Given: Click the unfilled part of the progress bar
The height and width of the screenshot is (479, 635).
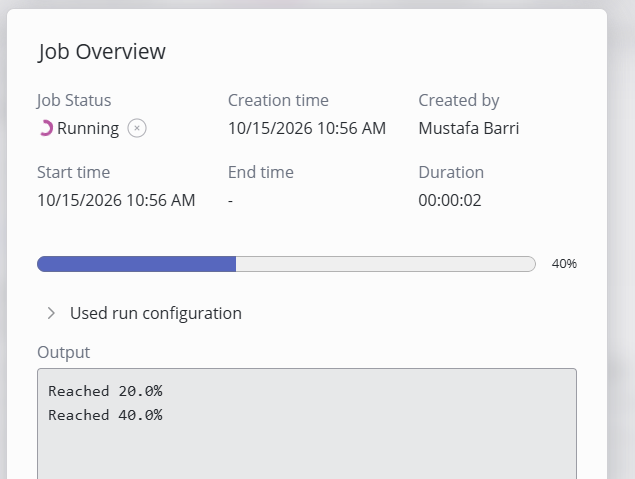Looking at the screenshot, I should (386, 264).
